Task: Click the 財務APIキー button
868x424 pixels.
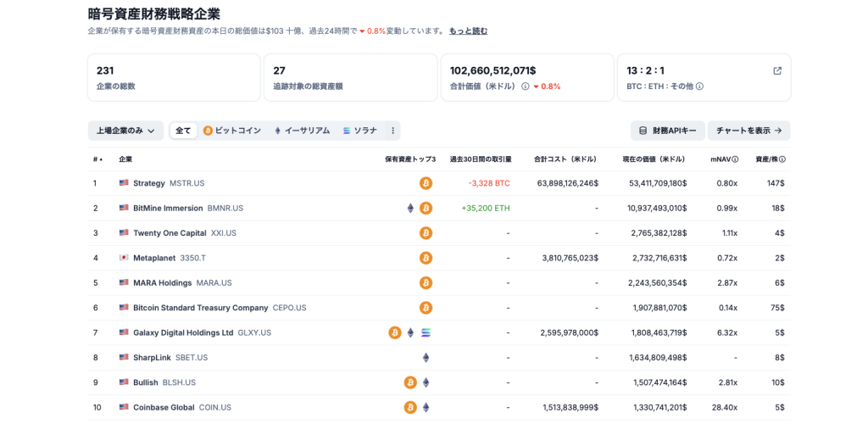Action: pyautogui.click(x=668, y=131)
